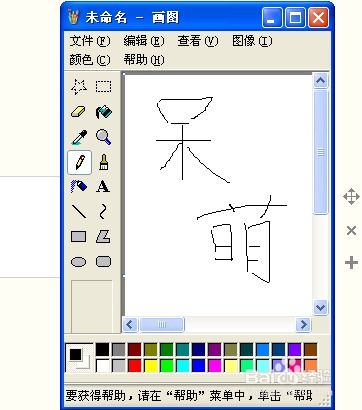The height and width of the screenshot is (410, 362).
Task: Close the Paint window
Action: [x=318, y=17]
